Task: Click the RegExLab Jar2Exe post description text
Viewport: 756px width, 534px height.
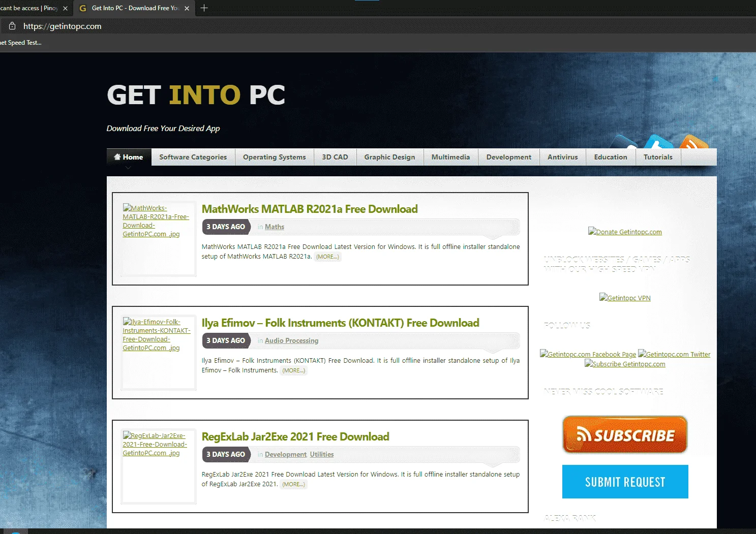Action: click(x=360, y=479)
